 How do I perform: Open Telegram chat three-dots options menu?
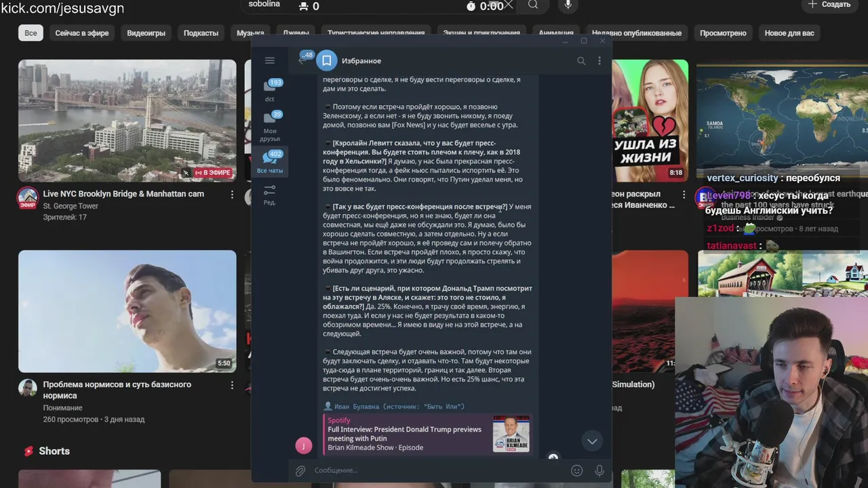pyautogui.click(x=599, y=61)
